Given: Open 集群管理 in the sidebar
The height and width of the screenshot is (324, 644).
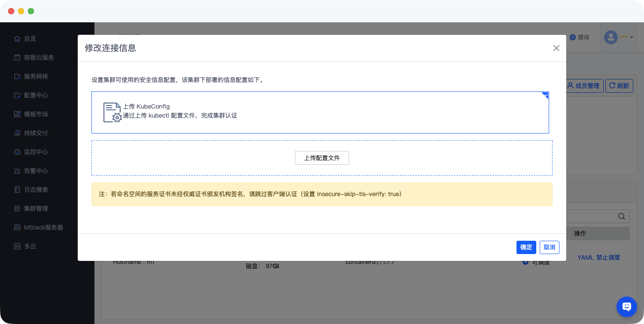Looking at the screenshot, I should pos(36,209).
